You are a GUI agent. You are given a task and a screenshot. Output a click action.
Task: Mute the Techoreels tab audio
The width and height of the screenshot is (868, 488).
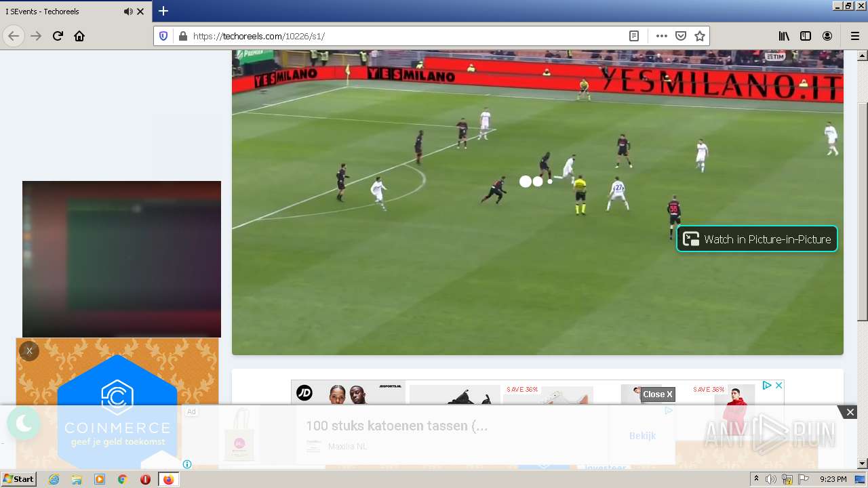(x=128, y=12)
